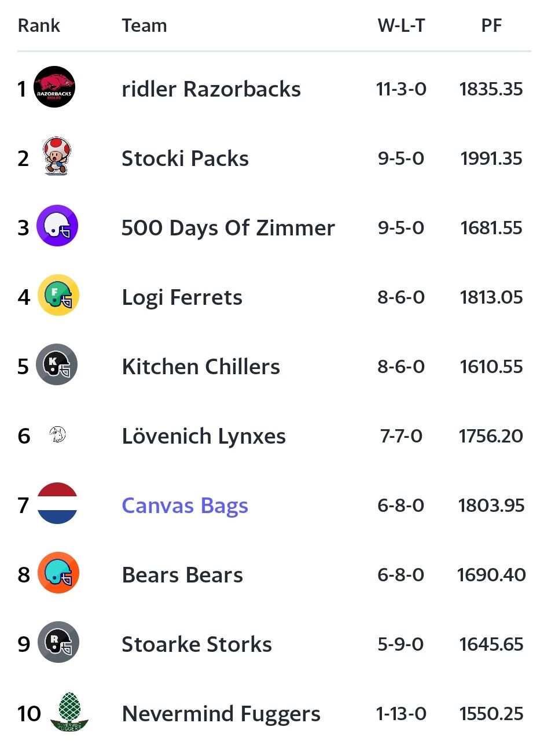
Task: Open the Stoarke Storks R helmet icon
Action: 58,642
